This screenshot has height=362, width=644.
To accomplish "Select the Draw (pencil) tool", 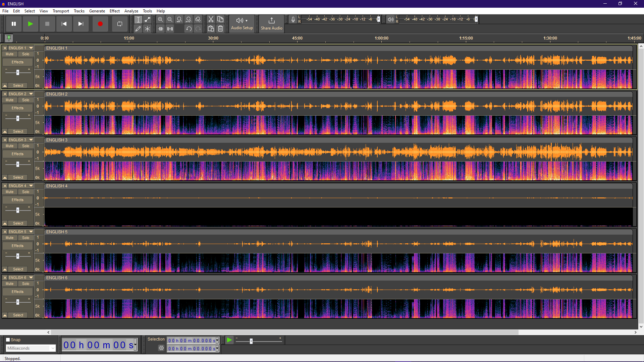I will [x=138, y=29].
